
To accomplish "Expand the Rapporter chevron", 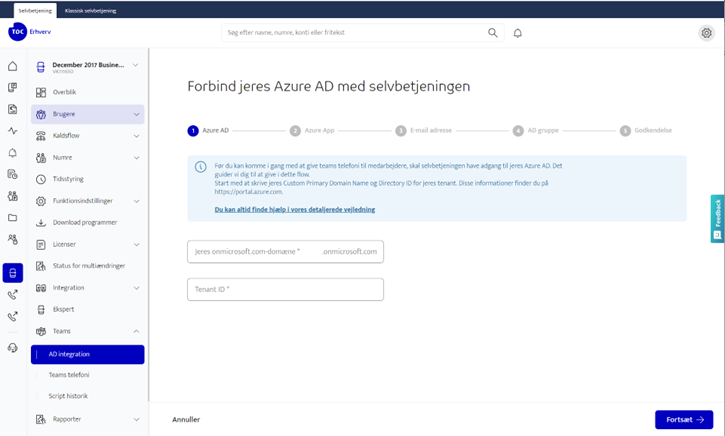I will point(136,419).
